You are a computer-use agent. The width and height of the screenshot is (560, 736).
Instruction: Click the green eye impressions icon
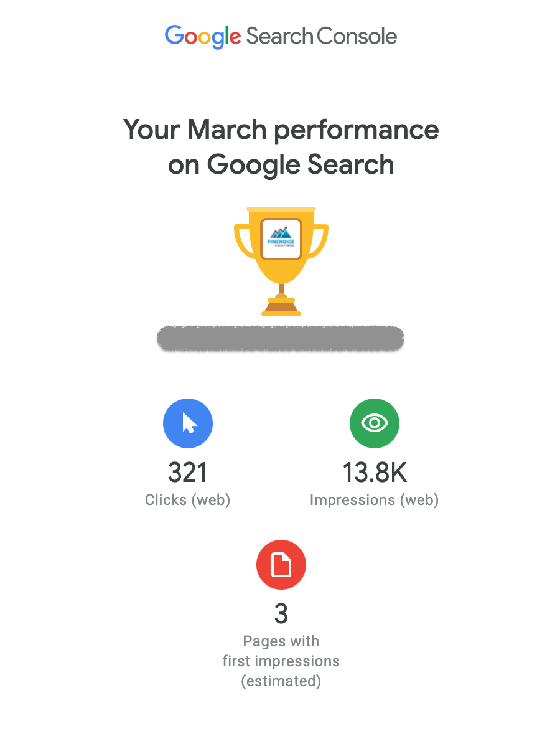(x=374, y=423)
